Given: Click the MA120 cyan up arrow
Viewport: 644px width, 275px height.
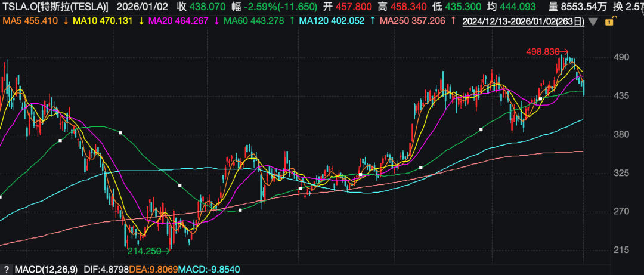Looking at the screenshot, I should pos(373,21).
